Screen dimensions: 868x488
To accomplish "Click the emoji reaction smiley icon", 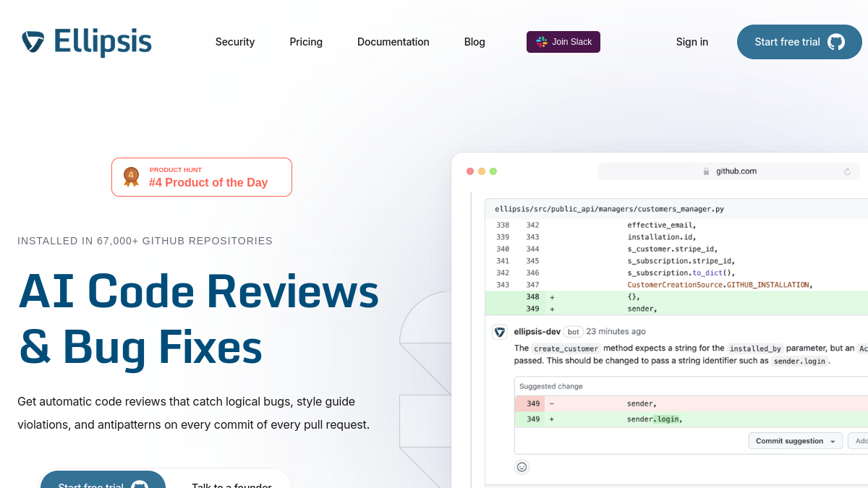I will (522, 467).
